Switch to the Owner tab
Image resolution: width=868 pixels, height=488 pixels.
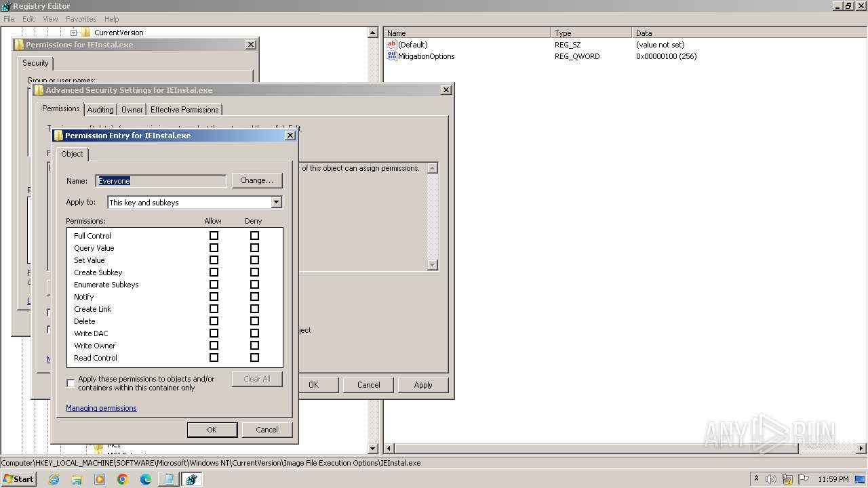(132, 110)
